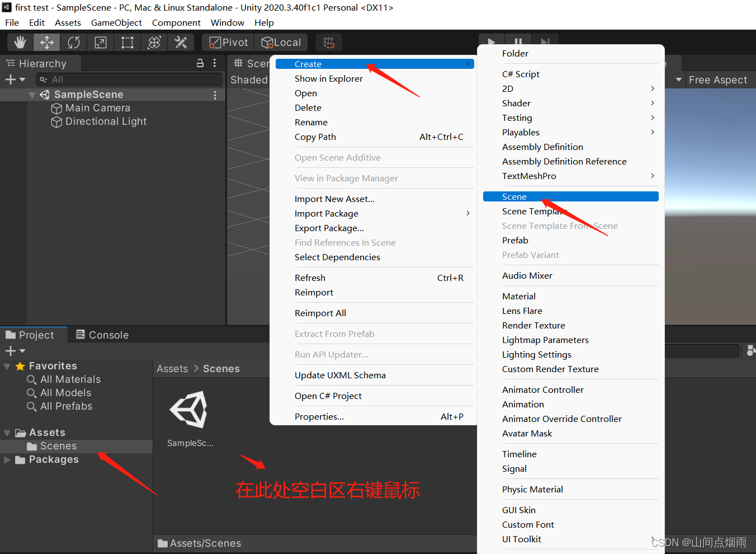Viewport: 756px width, 554px height.
Task: Expand the 2D submenu
Action: tap(570, 88)
